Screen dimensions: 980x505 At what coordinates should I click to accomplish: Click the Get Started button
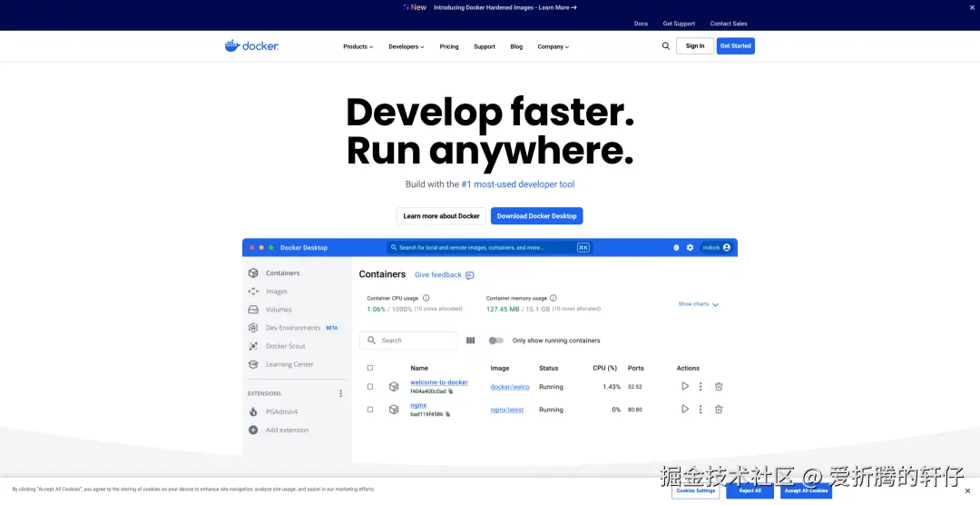(736, 45)
